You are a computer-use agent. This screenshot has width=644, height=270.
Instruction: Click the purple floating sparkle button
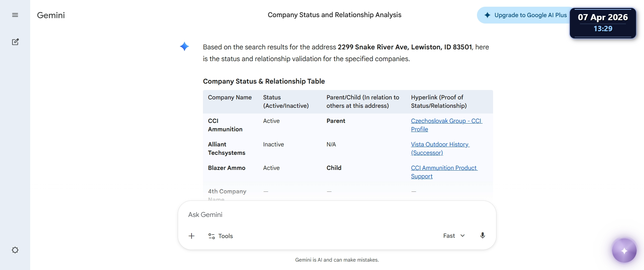pyautogui.click(x=624, y=251)
